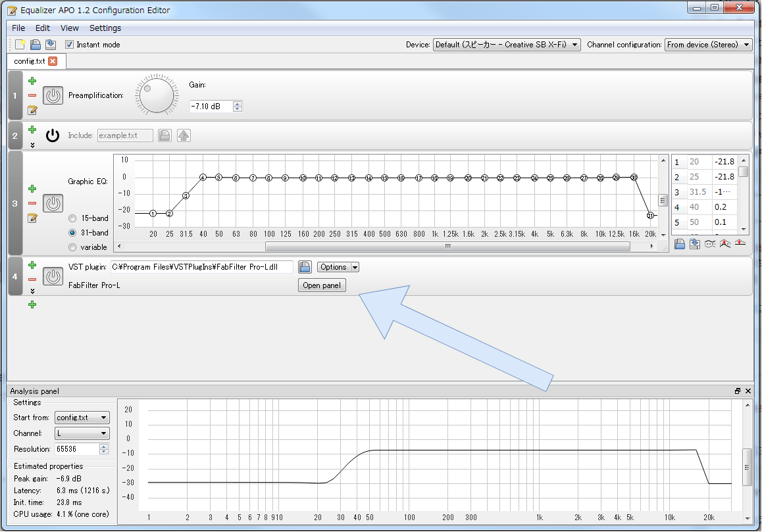Screen dimensions: 762x532
Task: Create a new configuration file
Action: point(18,44)
